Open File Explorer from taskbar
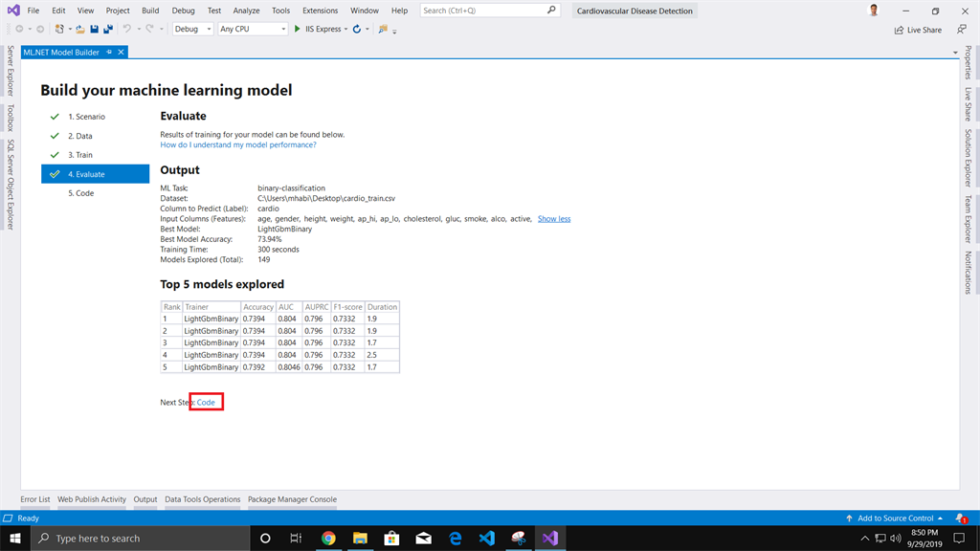Viewport: 980px width, 551px height. click(360, 538)
